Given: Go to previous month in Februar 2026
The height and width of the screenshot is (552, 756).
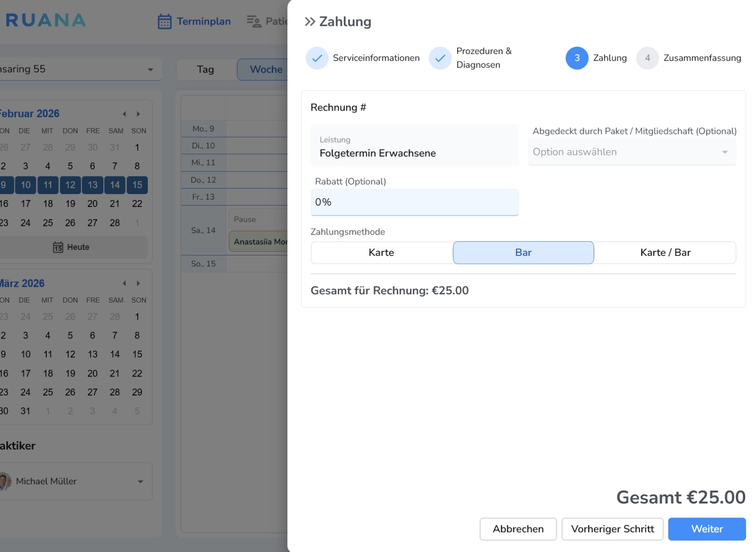Looking at the screenshot, I should 124,114.
